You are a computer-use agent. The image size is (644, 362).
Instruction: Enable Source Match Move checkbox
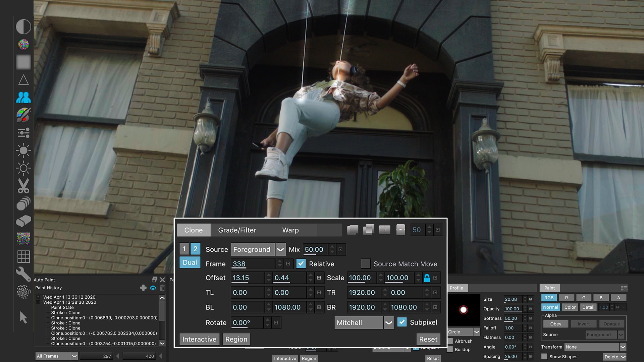click(x=366, y=264)
